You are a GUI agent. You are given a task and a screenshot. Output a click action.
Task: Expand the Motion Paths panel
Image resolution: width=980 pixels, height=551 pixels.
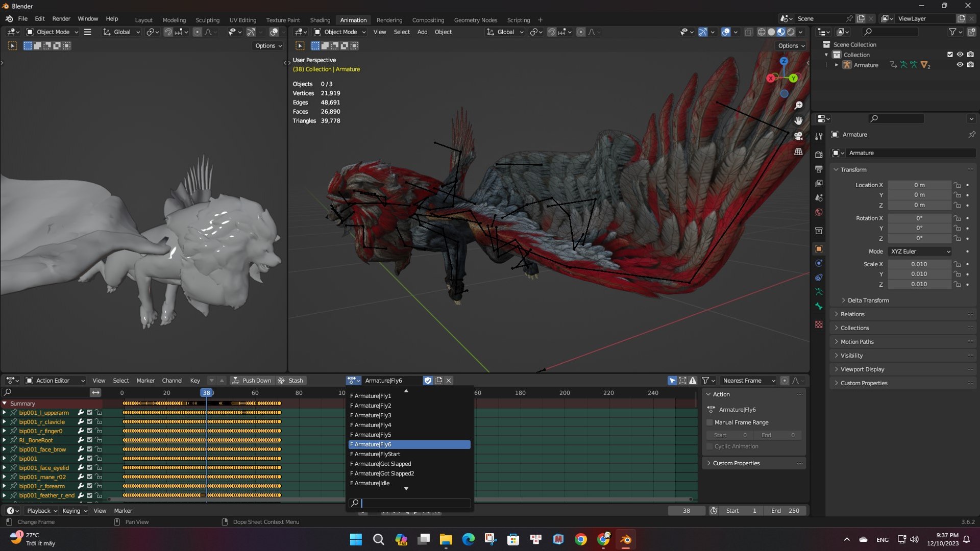857,342
